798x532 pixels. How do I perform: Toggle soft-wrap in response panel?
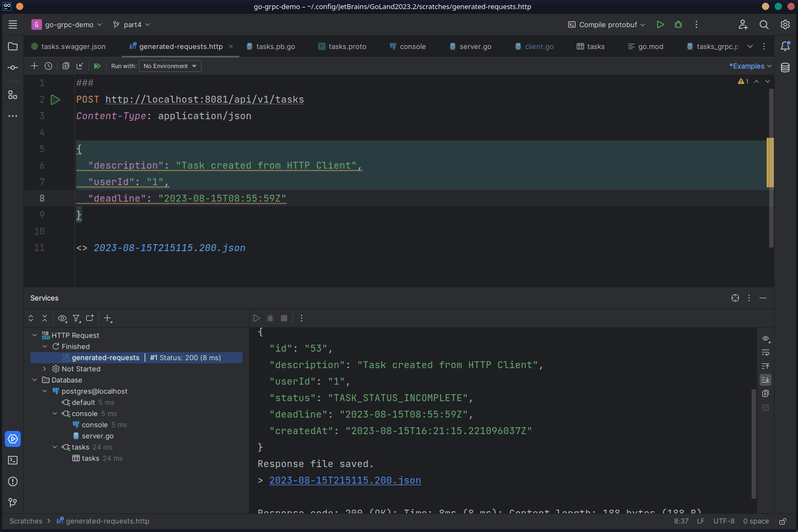766,353
